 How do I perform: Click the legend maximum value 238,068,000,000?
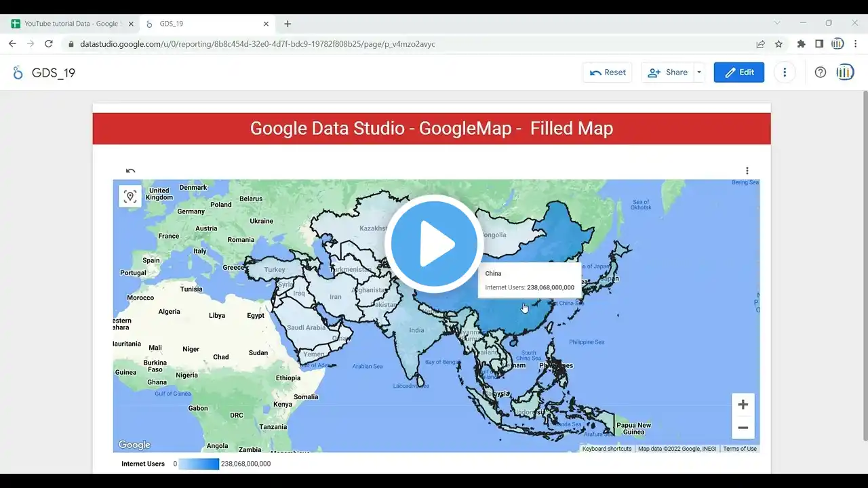point(245,464)
